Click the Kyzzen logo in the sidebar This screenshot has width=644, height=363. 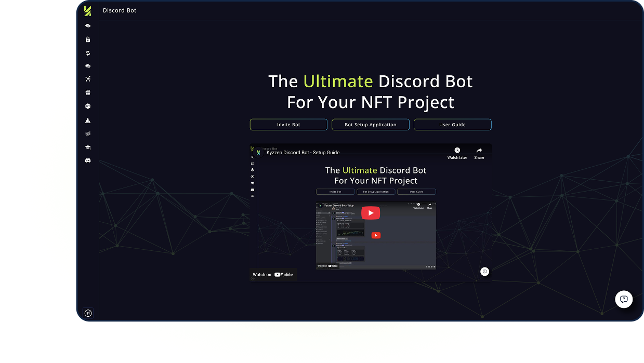87,11
